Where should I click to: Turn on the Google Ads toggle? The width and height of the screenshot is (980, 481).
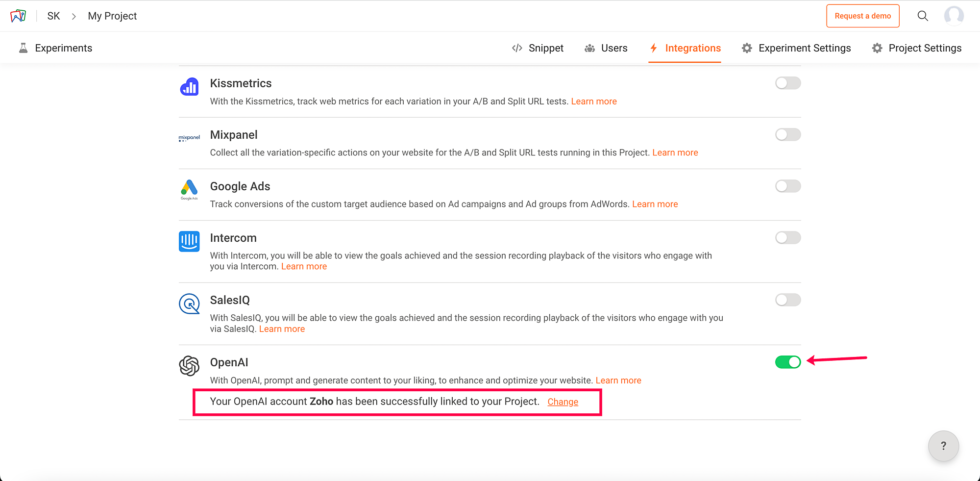(788, 186)
